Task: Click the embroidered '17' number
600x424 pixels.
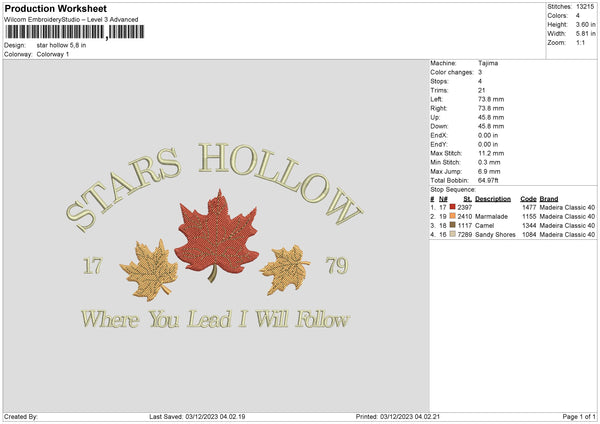Action: (x=93, y=266)
